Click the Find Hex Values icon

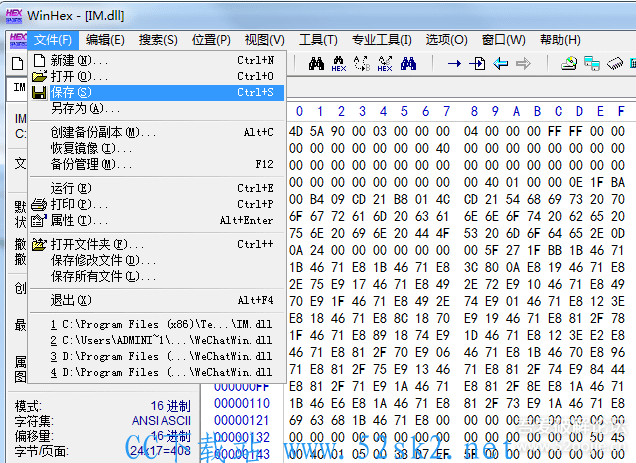(x=339, y=64)
